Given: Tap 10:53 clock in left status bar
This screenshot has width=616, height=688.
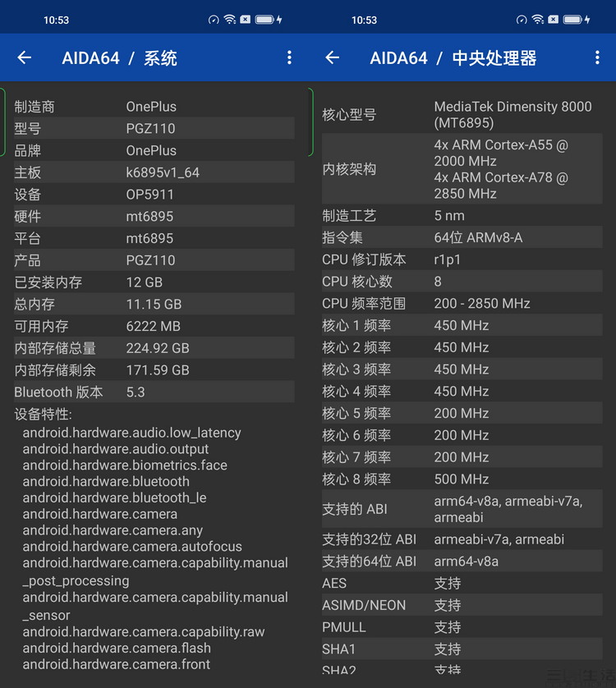Looking at the screenshot, I should (56, 20).
